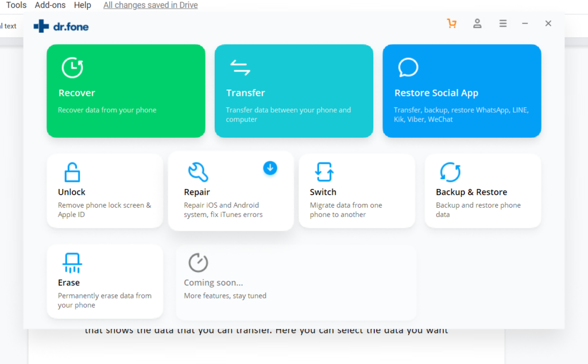
Task: Click 'Recover data from your phone' text
Action: (x=107, y=110)
